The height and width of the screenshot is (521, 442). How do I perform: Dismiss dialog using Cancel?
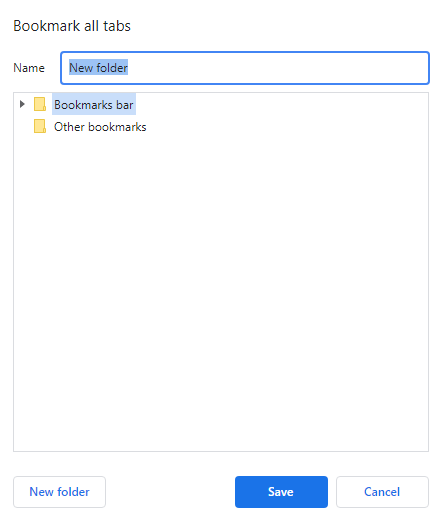[382, 492]
